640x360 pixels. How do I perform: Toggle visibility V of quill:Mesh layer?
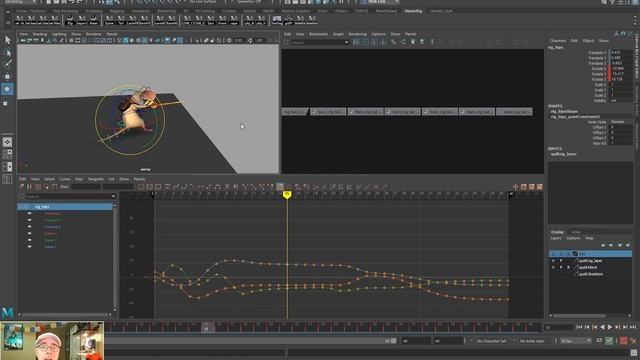click(553, 267)
